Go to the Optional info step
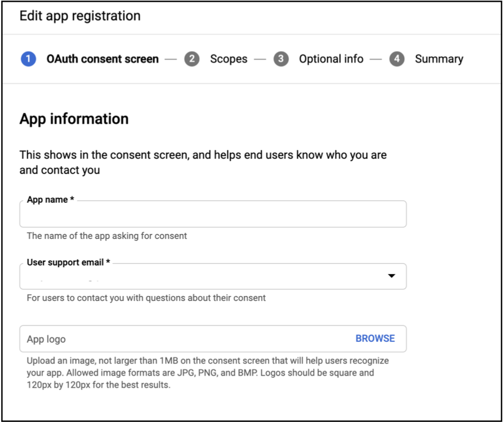The height and width of the screenshot is (422, 504). pos(331,59)
